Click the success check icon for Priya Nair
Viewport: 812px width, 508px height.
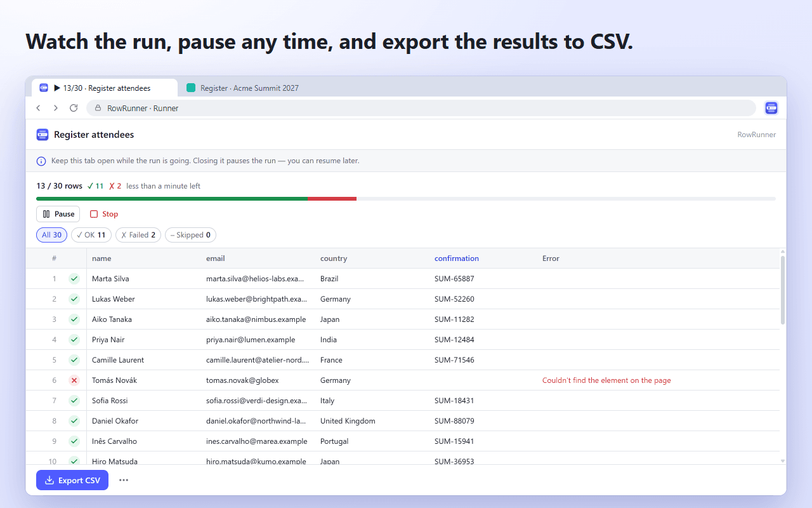[x=74, y=340]
